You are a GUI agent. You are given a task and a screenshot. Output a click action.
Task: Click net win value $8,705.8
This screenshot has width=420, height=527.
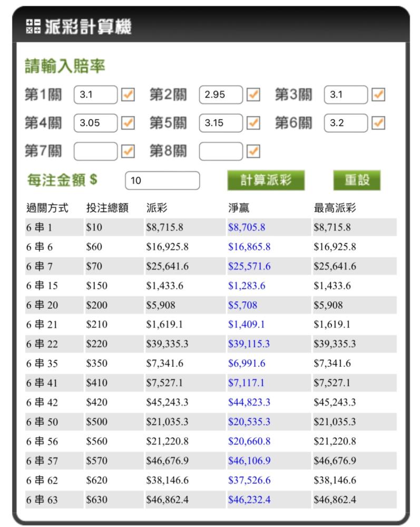point(247,227)
